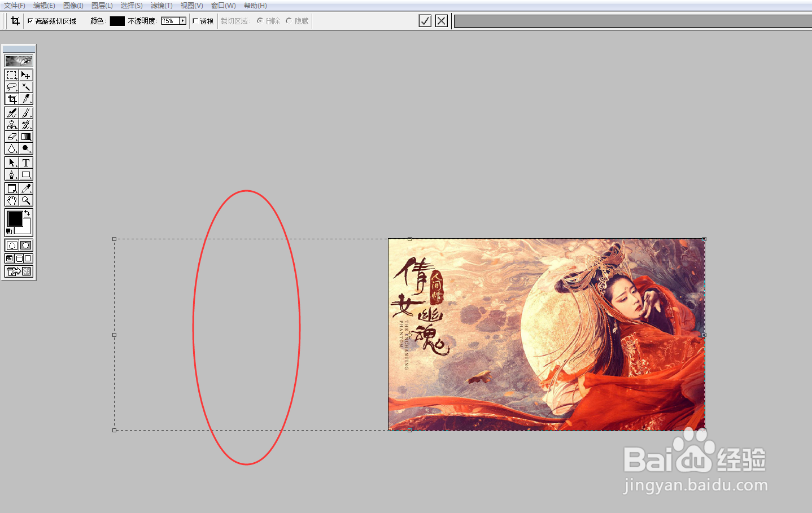This screenshot has height=513, width=812.
Task: Select the 删除 radio option
Action: tap(260, 21)
